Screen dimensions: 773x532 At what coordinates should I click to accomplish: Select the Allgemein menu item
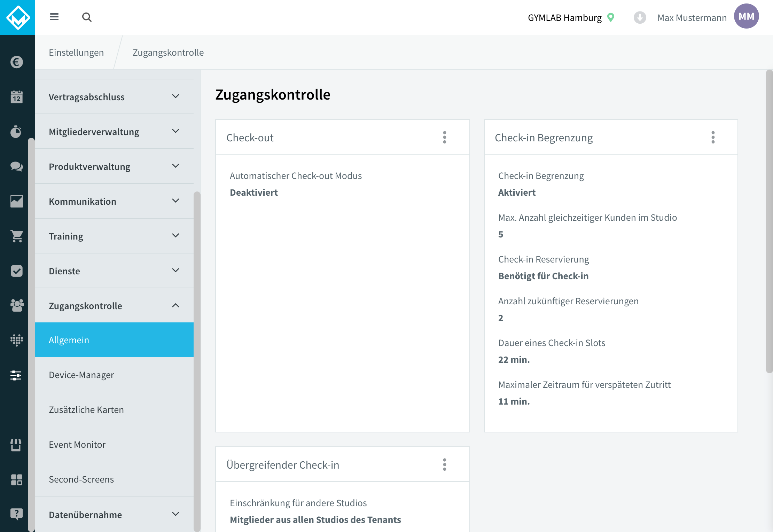[x=114, y=340]
